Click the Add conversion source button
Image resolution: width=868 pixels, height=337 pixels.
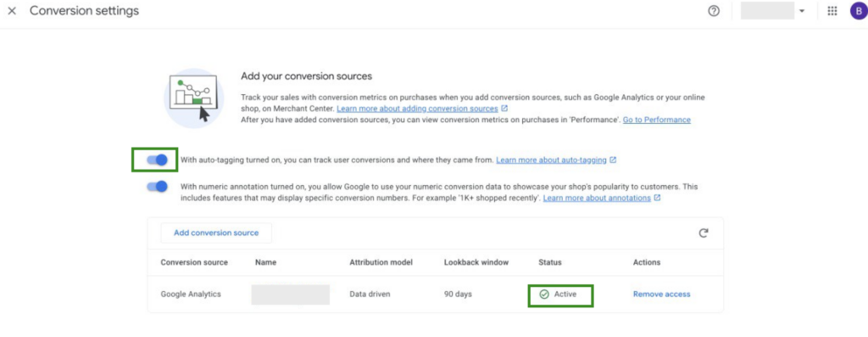tap(216, 233)
